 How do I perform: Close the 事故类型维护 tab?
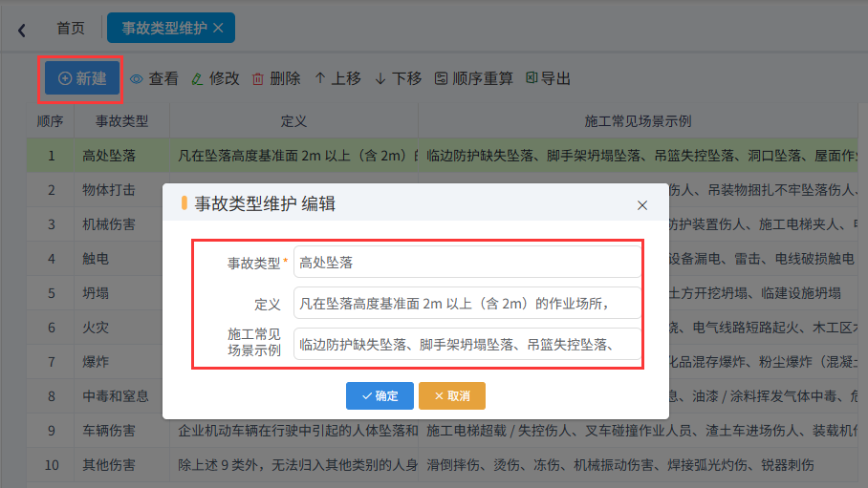(219, 28)
